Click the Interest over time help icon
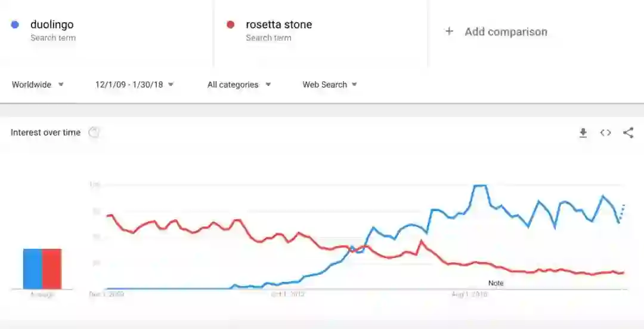Viewport: 644px width, 329px height. pos(94,133)
